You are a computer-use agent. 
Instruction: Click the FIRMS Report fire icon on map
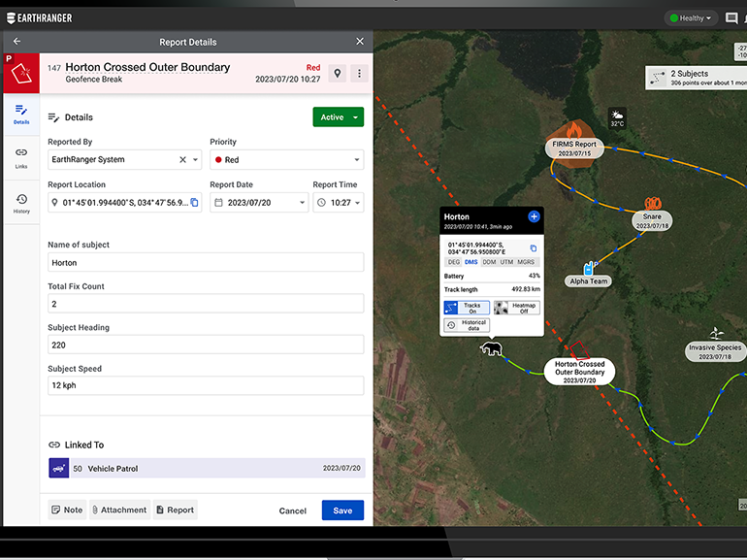(573, 128)
